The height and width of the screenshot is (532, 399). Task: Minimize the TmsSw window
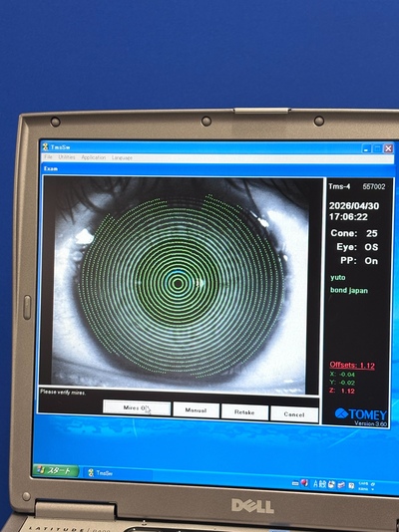coord(366,148)
